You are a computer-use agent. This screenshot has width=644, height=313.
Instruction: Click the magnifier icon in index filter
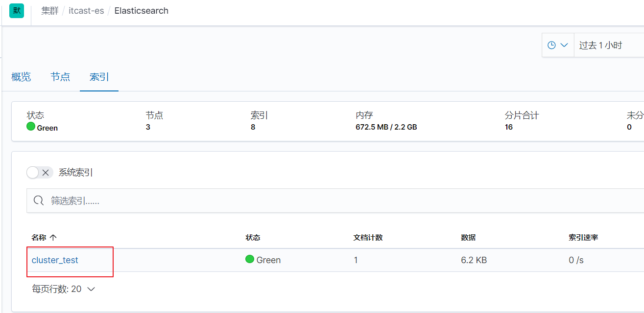[38, 201]
